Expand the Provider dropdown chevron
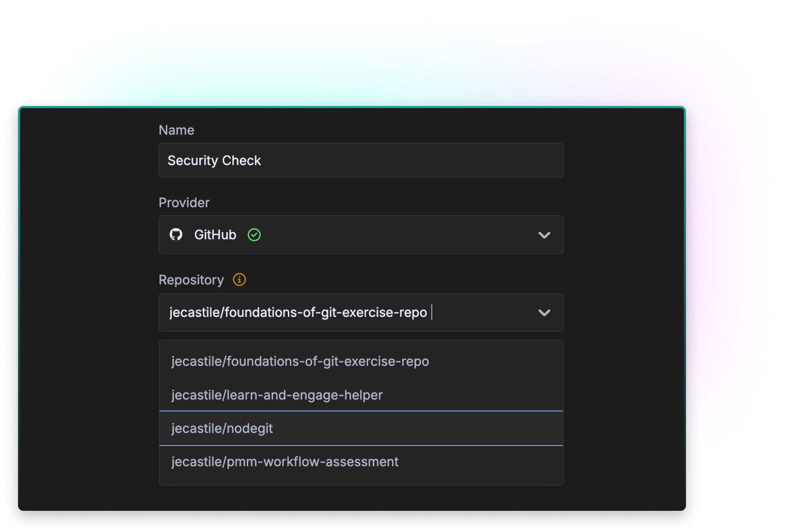Screen dimensions: 792x532 tap(544, 235)
